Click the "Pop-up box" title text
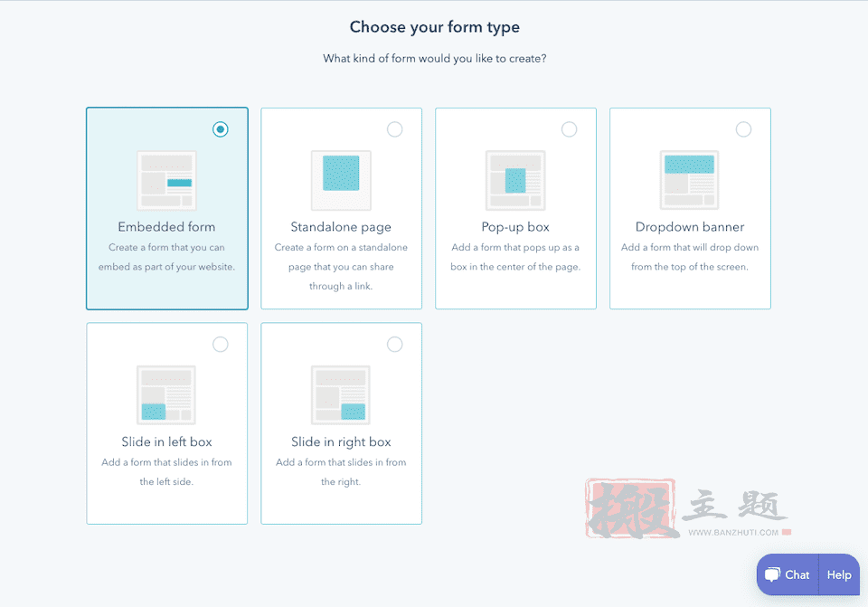Viewport: 868px width, 607px height. (515, 227)
